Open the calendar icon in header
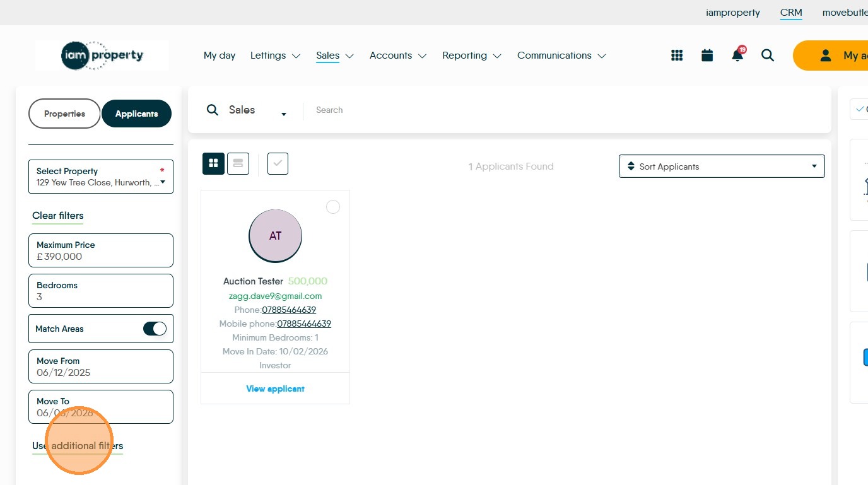Screen dimensions: 868x485 [707, 56]
